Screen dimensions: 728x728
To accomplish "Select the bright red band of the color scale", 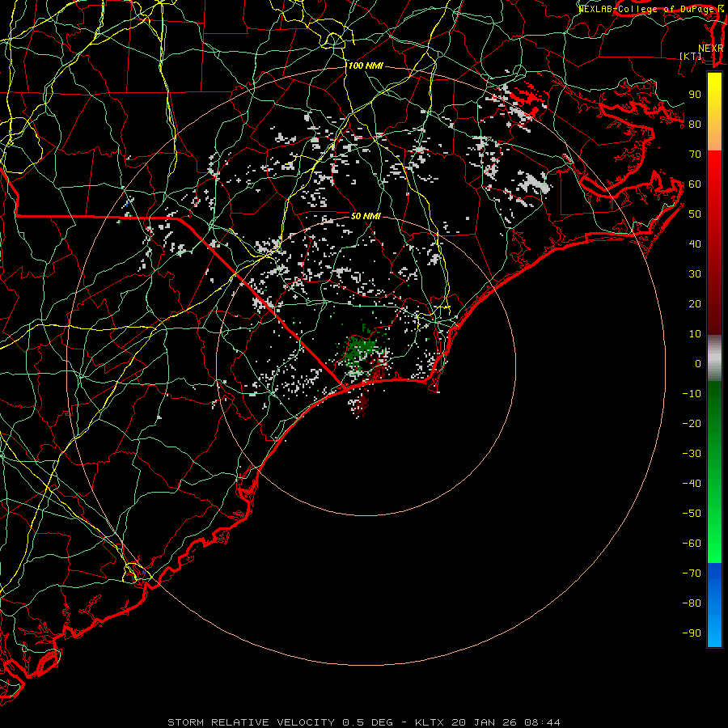I will coord(714,243).
